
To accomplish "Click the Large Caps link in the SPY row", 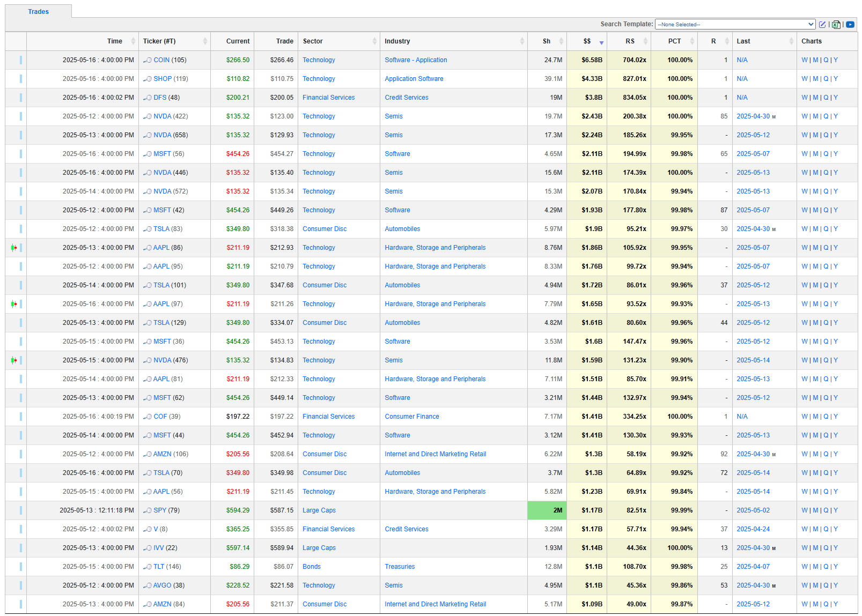I will coord(319,510).
